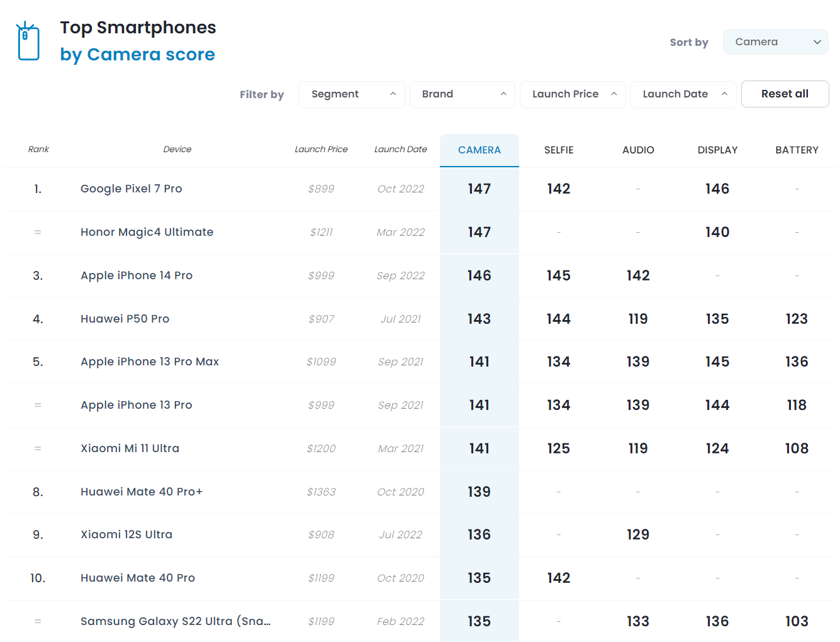840x642 pixels.
Task: Open the Apple iPhone 14 Pro entry
Action: [x=137, y=275]
